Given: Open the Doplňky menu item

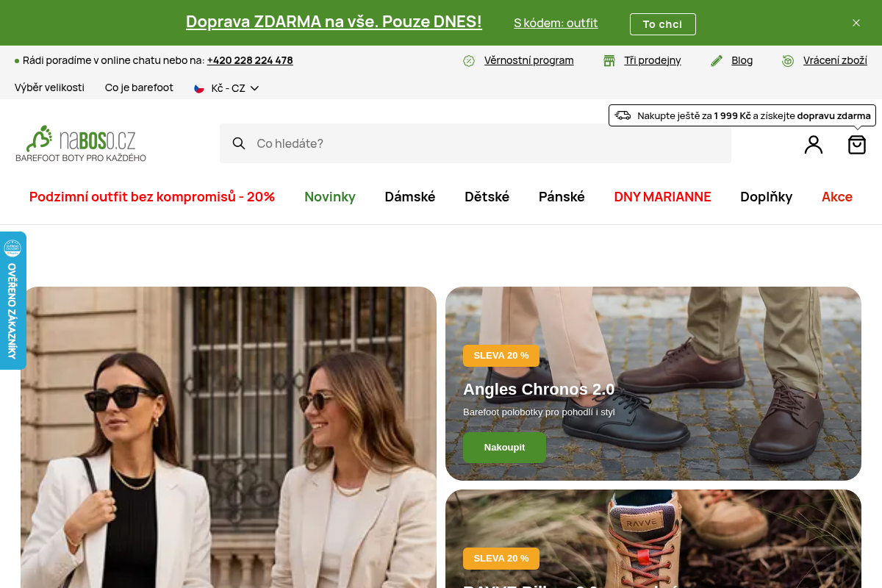Looking at the screenshot, I should (767, 197).
